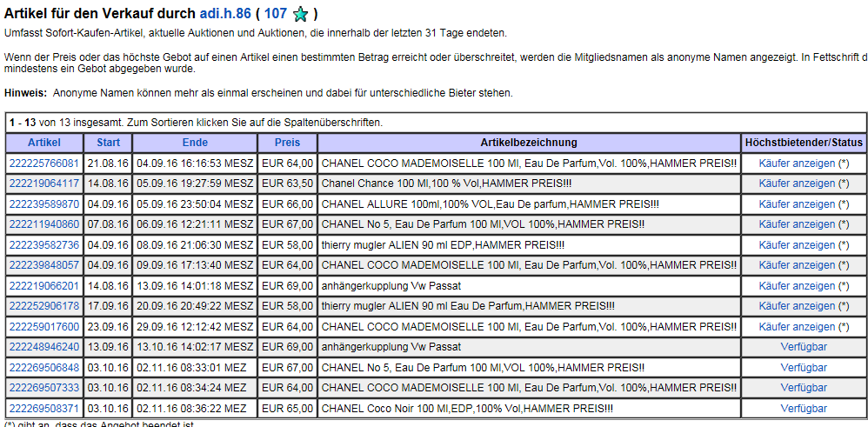The height and width of the screenshot is (427, 868).
Task: Select start date 23.09.16 cell
Action: point(108,327)
